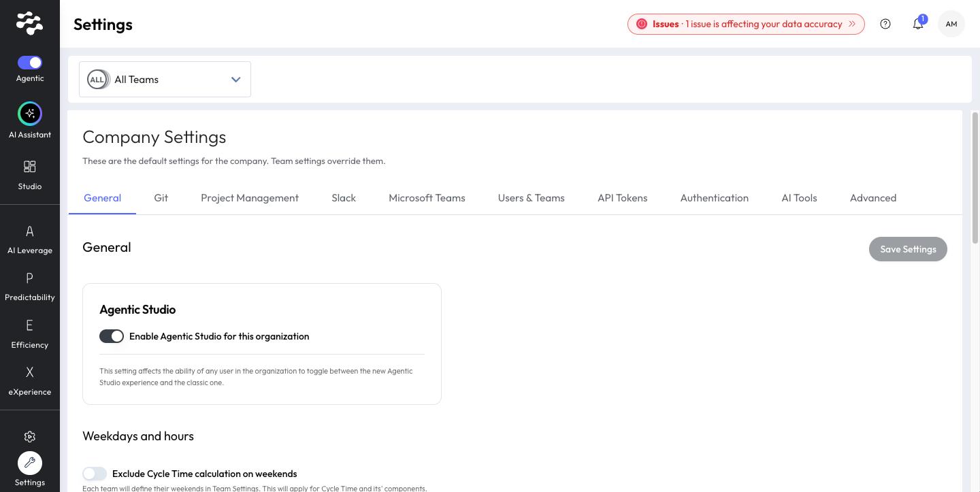Click the page vertical scrollbar
The width and height of the screenshot is (980, 492).
point(975,177)
